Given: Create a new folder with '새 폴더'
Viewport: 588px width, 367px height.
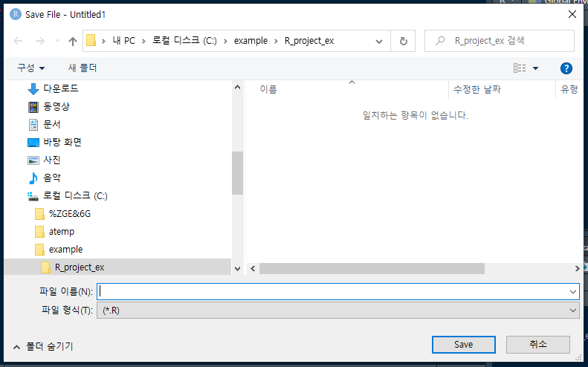Looking at the screenshot, I should [x=83, y=68].
